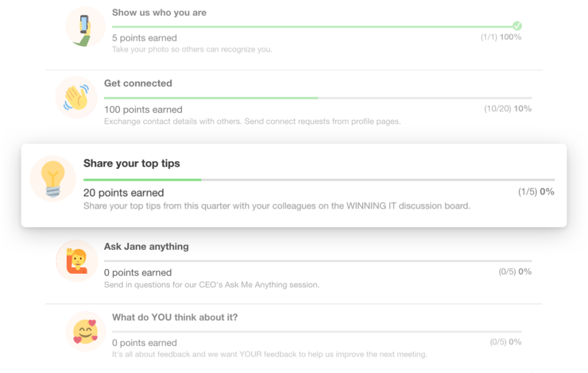Screen dimensions: 588x373
Task: Open the 'Show us who you are' challenge
Action: (x=159, y=13)
